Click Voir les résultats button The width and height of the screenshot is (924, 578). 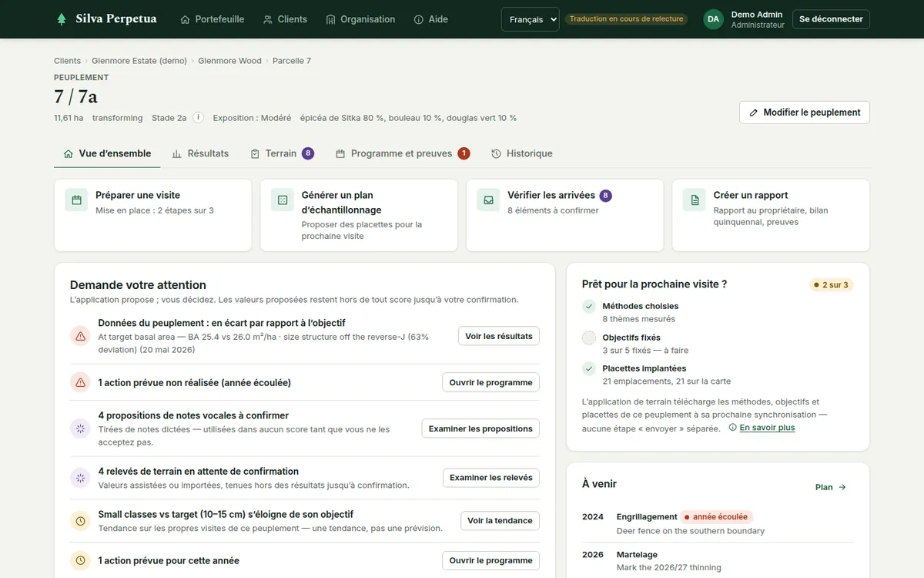pyautogui.click(x=499, y=336)
